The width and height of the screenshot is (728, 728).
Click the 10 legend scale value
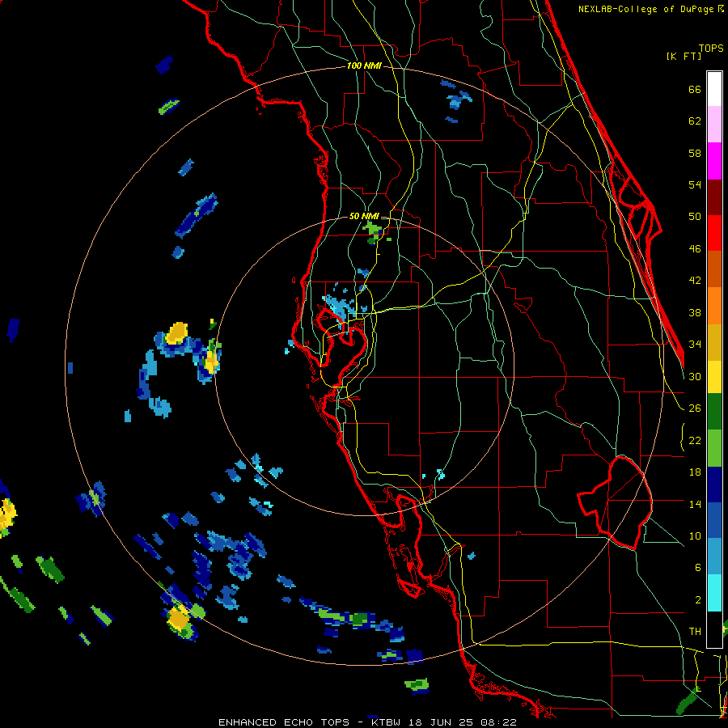click(x=695, y=535)
